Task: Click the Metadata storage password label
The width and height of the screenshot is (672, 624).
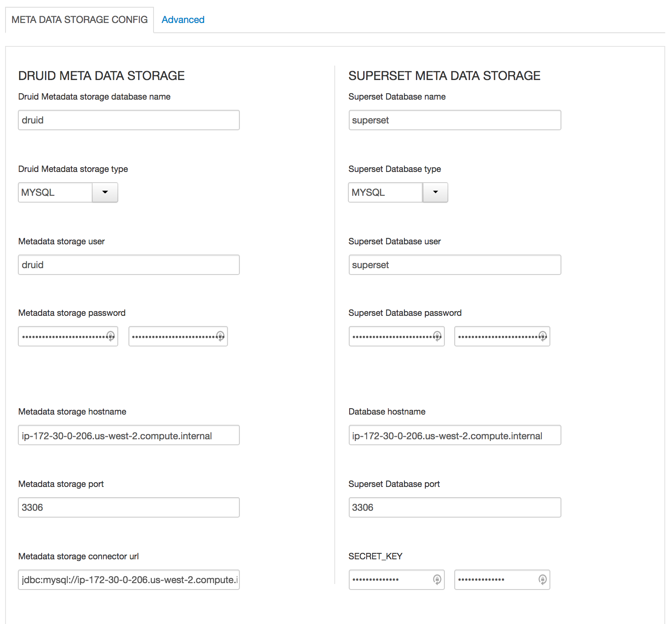Action: coord(72,313)
